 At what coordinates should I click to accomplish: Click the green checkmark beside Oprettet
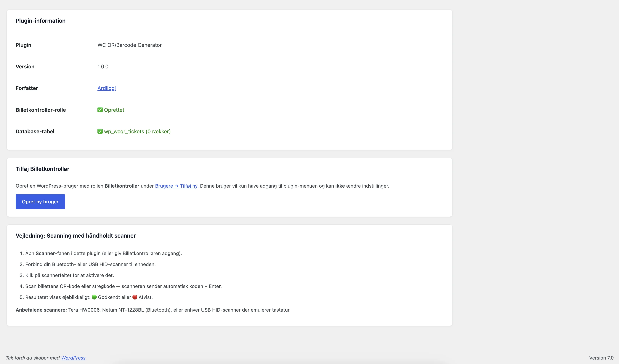pyautogui.click(x=100, y=110)
